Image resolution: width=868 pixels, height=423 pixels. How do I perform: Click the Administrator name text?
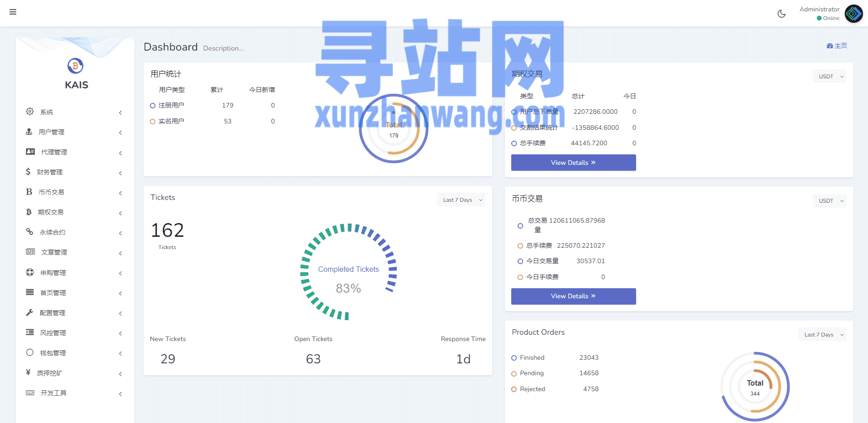pyautogui.click(x=819, y=9)
